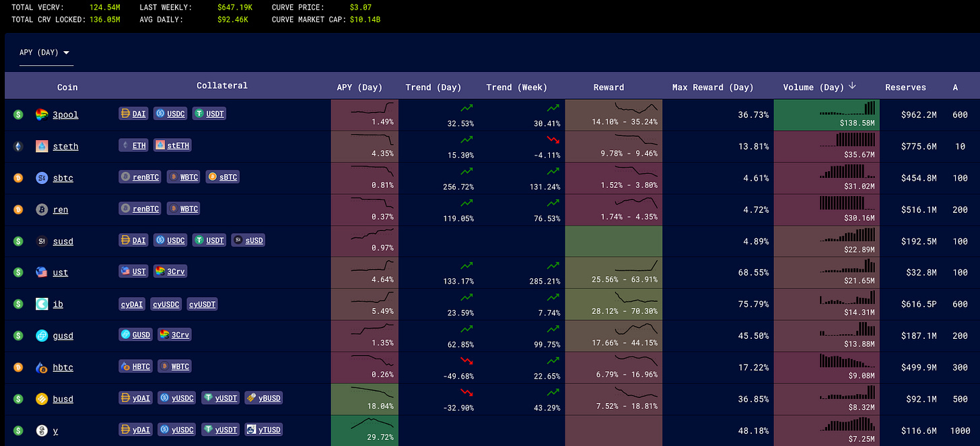Click the ib pool icon
The height and width of the screenshot is (446, 980).
(42, 304)
